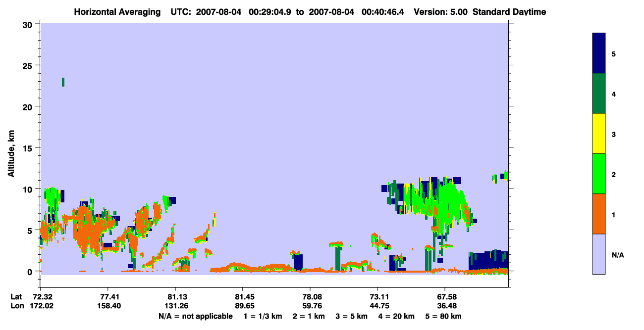Click the y-axis tick label 20
The height and width of the screenshot is (330, 644).
click(x=29, y=106)
